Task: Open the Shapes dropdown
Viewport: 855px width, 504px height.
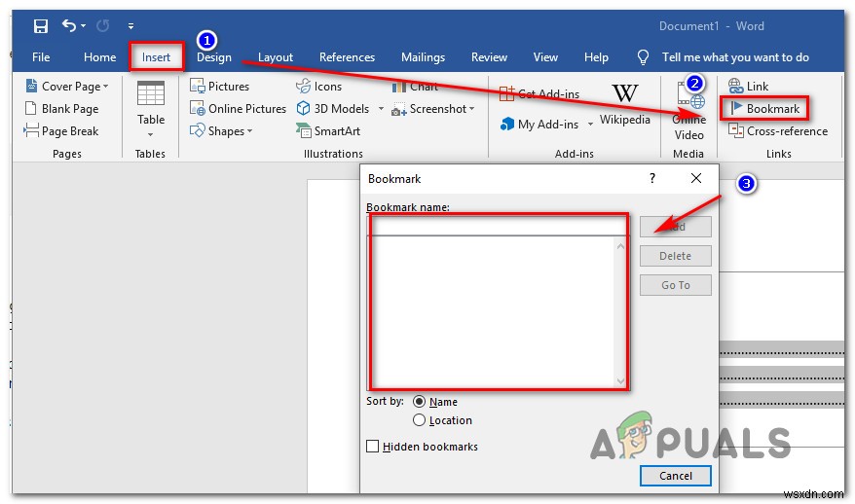Action: click(x=221, y=130)
